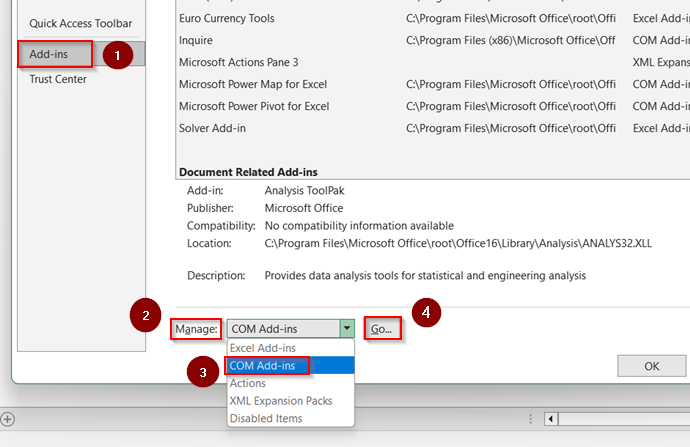Image resolution: width=690 pixels, height=447 pixels.
Task: Click the Microsoft Office publisher value
Action: [x=304, y=208]
